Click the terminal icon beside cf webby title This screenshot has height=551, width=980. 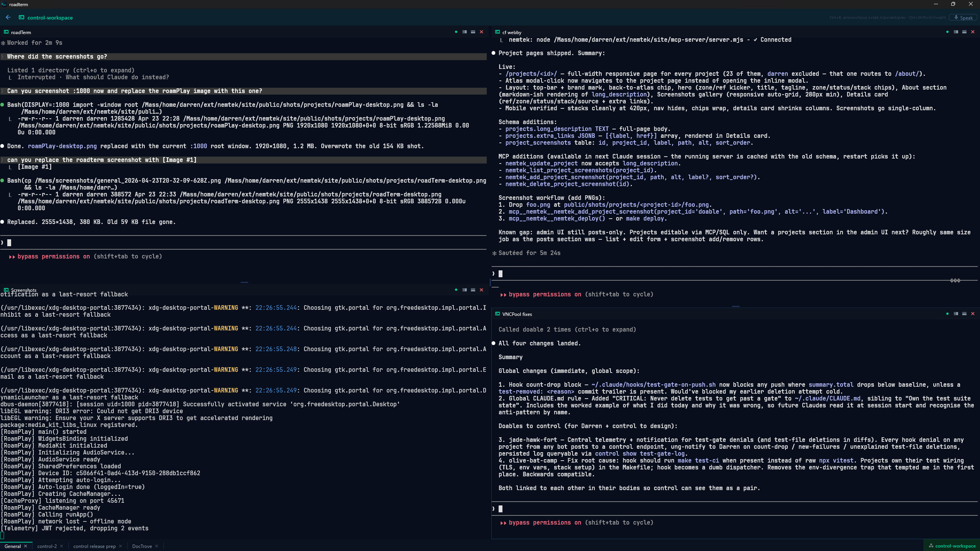click(497, 32)
